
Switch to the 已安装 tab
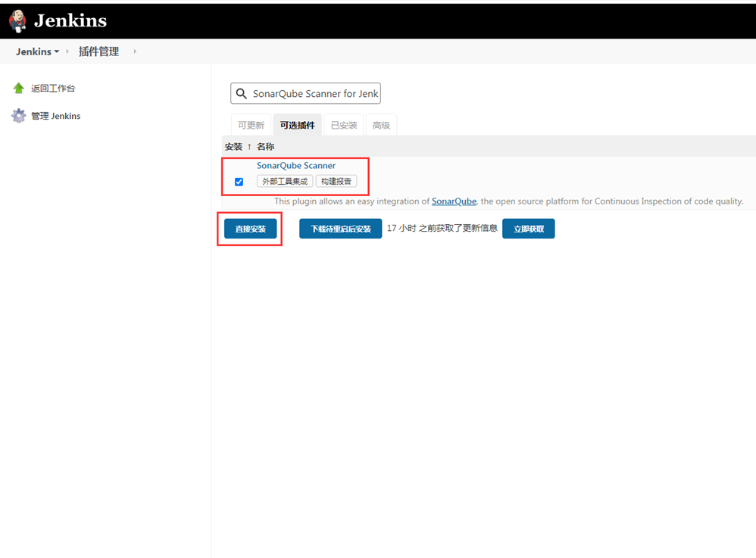click(344, 125)
